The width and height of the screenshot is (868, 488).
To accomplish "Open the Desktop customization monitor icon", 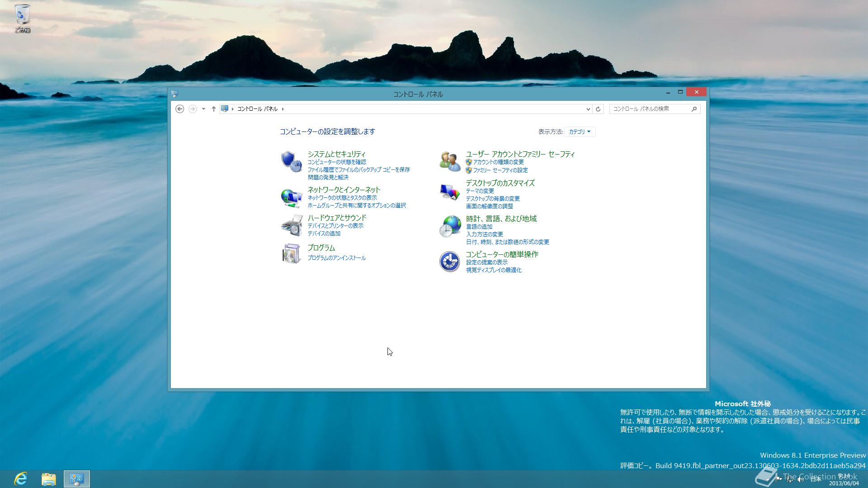I will pos(450,192).
